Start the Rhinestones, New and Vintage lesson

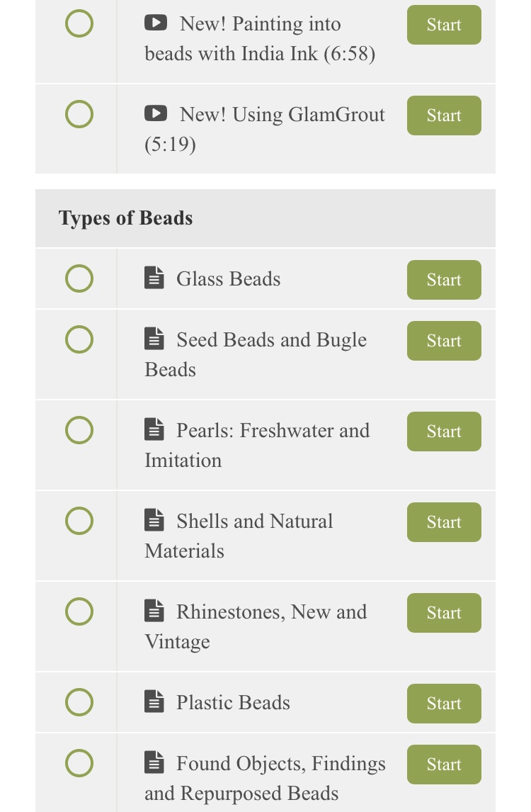(444, 613)
